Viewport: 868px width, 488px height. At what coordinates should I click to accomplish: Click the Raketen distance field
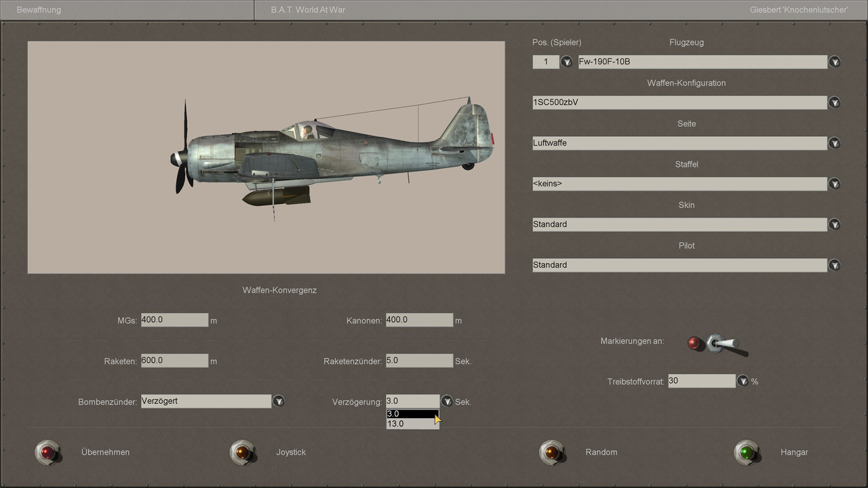point(174,361)
